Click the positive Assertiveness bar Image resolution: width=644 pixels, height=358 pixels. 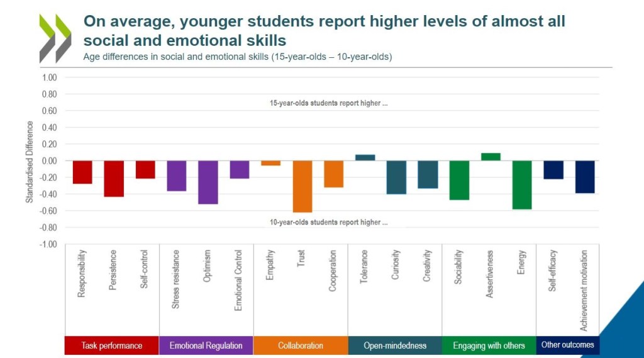[x=491, y=157]
